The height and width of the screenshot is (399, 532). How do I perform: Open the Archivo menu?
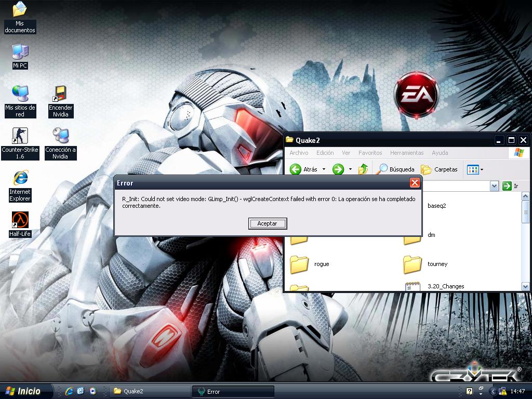(x=299, y=153)
